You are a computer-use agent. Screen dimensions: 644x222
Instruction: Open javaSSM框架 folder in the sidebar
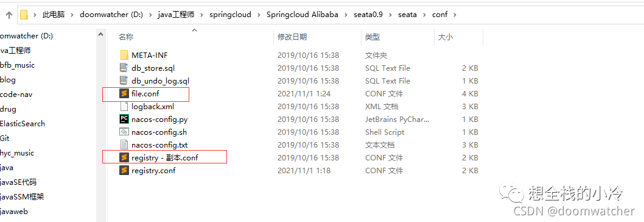pos(22,197)
